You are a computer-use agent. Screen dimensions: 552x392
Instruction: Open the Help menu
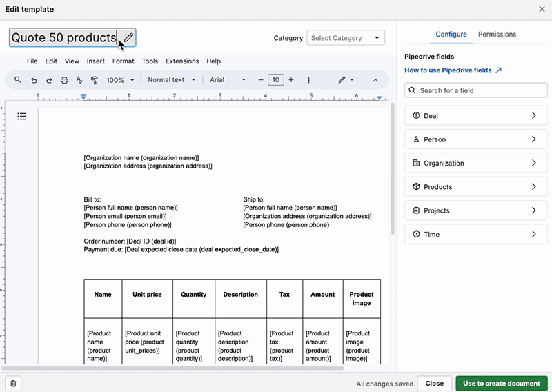click(x=213, y=61)
